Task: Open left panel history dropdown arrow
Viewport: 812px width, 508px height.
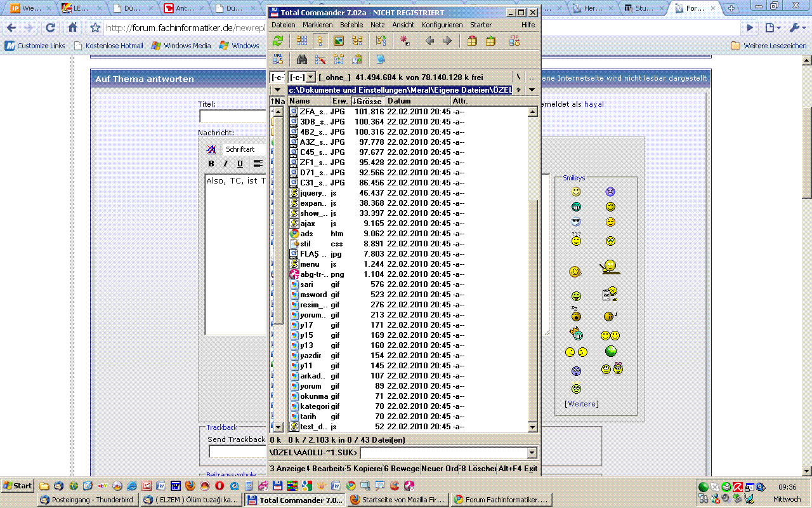Action: [x=277, y=90]
